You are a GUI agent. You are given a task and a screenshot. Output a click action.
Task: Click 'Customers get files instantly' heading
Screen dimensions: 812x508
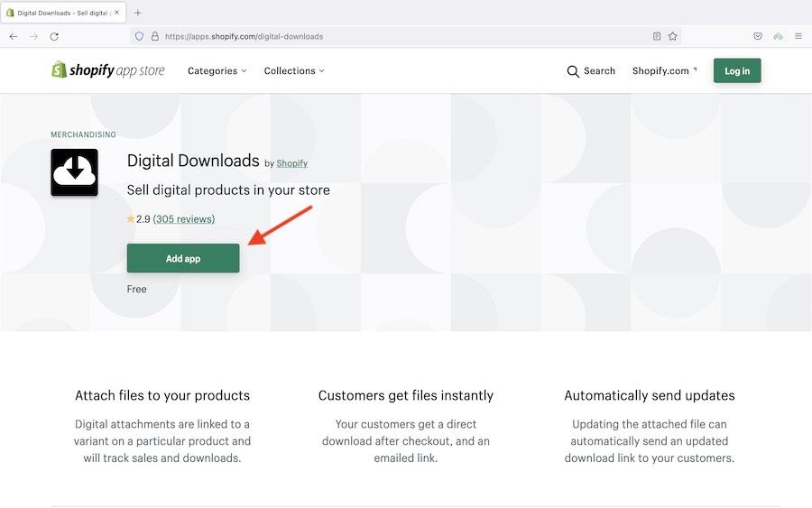pyautogui.click(x=405, y=395)
